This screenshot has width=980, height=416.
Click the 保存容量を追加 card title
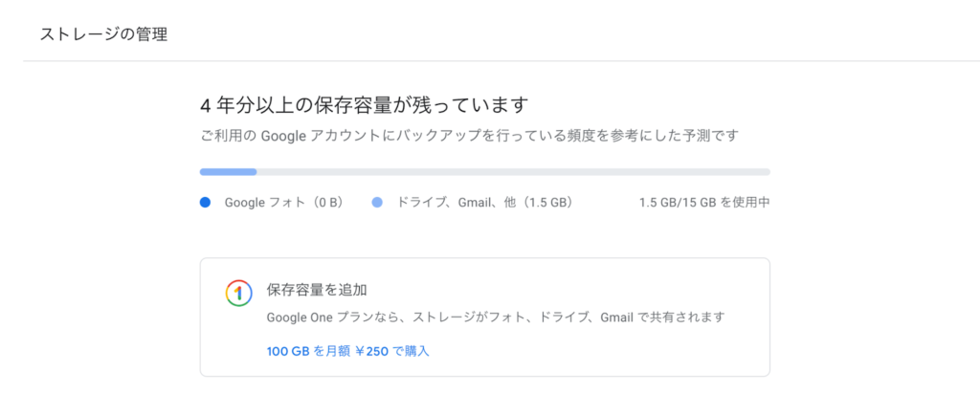317,288
